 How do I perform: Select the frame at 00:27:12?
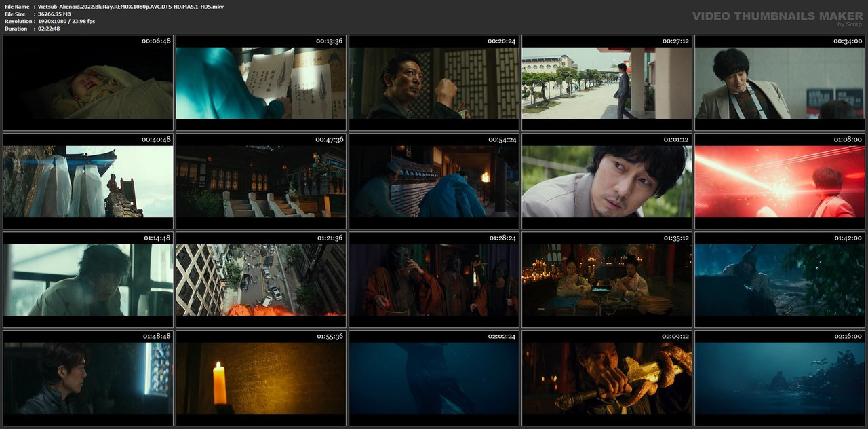tap(607, 83)
